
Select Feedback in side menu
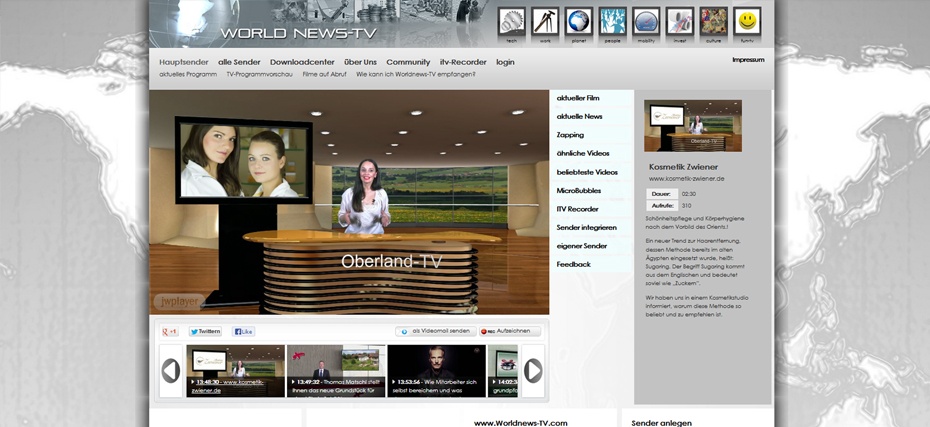click(x=574, y=264)
